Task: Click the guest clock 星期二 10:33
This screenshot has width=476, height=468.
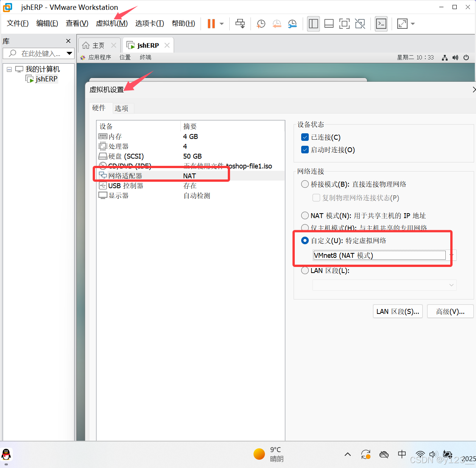Action: pos(415,57)
